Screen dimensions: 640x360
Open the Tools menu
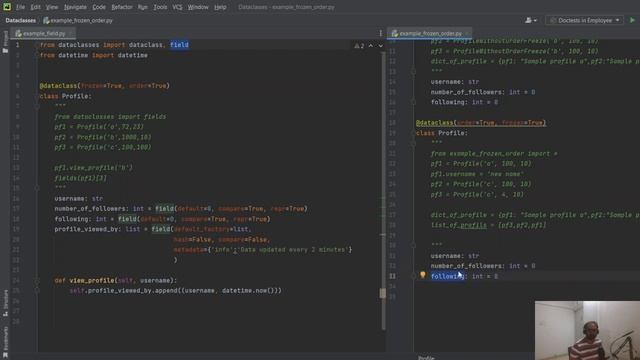(x=160, y=7)
